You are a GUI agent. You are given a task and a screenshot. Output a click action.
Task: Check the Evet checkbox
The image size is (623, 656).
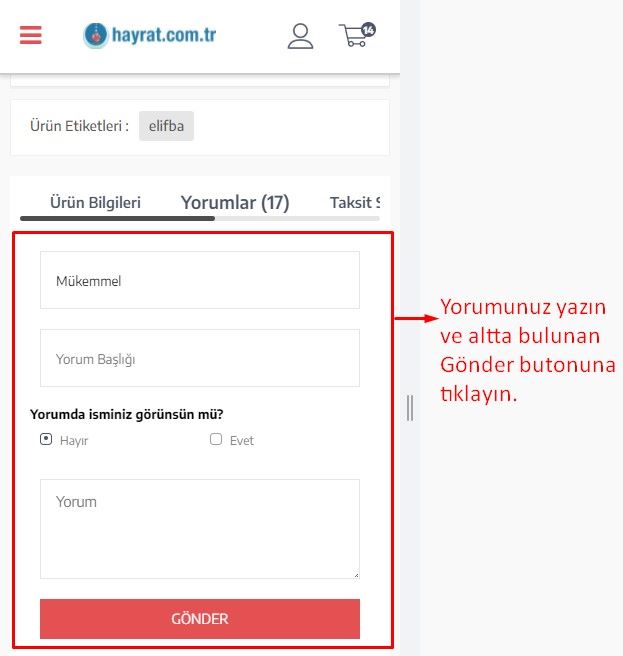(216, 439)
